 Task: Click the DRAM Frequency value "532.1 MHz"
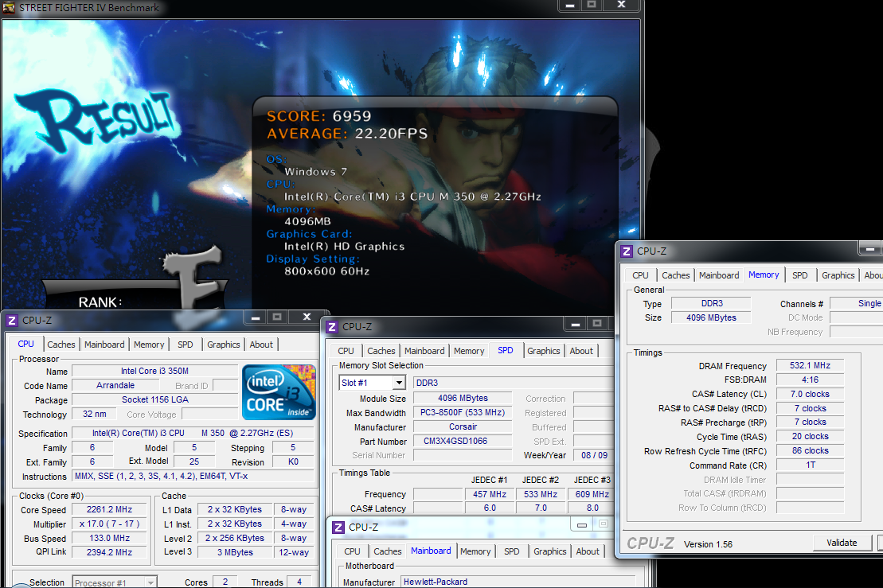[810, 366]
